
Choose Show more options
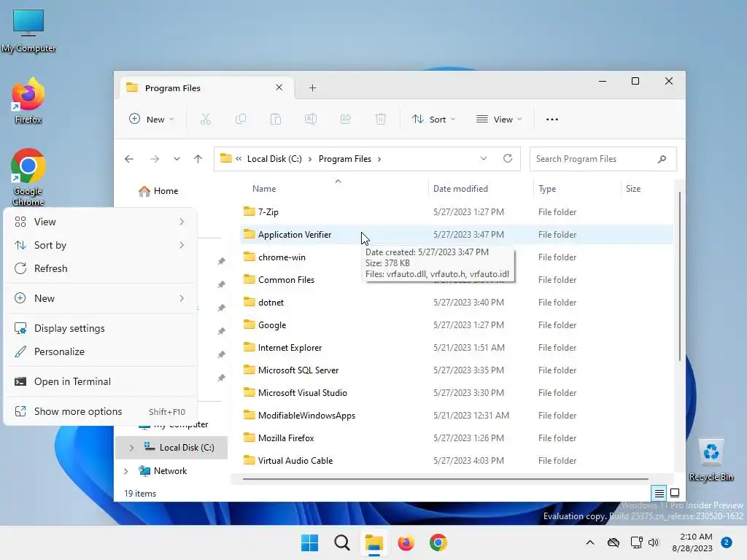[x=101, y=411]
